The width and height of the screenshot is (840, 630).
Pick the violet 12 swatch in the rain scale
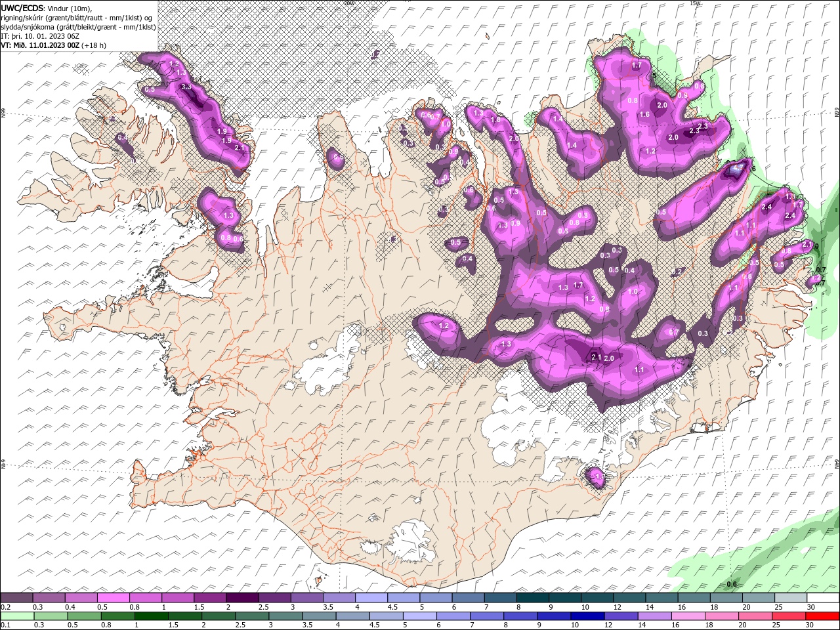click(x=621, y=616)
